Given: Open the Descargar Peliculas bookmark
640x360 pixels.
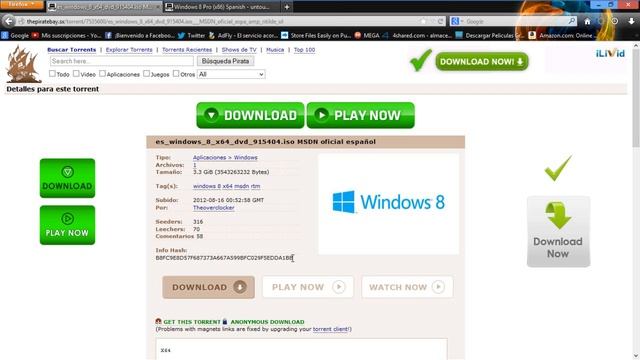Looking at the screenshot, I should 489,36.
